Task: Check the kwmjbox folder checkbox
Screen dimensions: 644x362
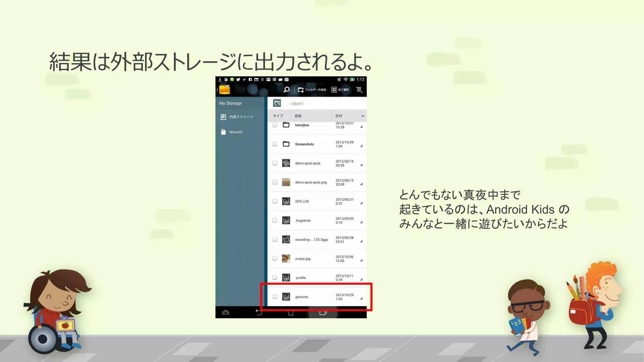Action: pos(275,125)
